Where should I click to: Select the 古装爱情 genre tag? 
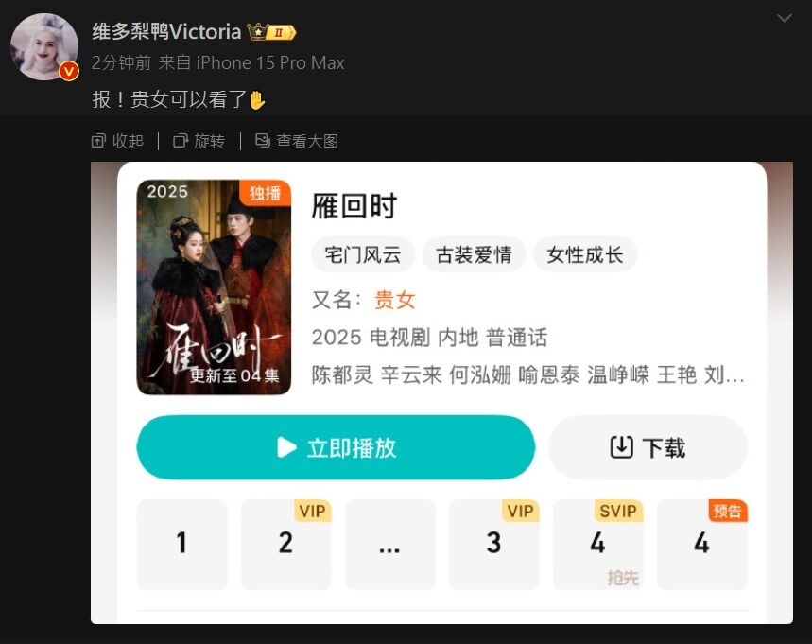coord(474,254)
